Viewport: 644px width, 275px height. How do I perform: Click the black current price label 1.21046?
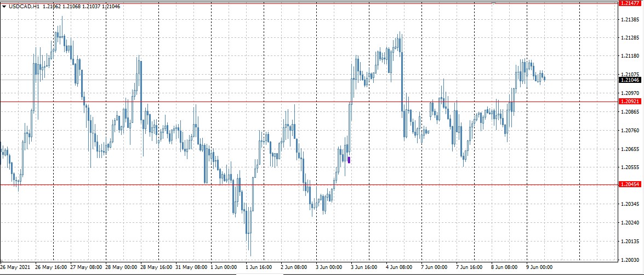click(x=630, y=80)
